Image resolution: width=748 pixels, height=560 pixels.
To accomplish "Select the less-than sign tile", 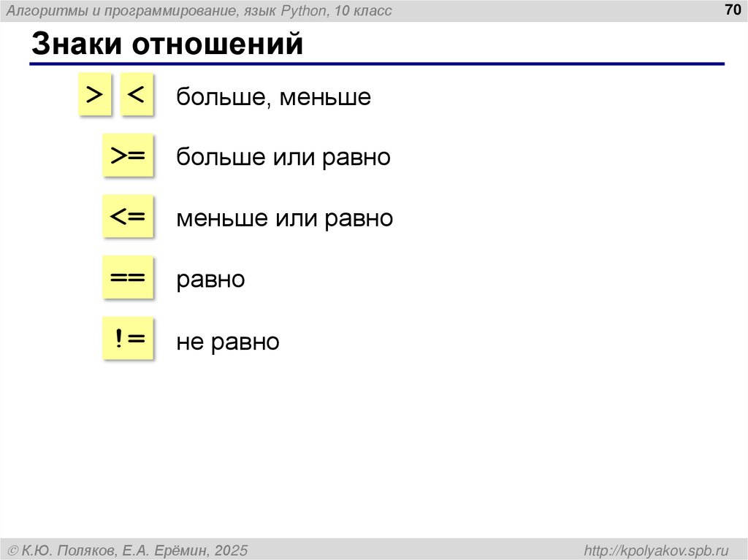I will 138,95.
